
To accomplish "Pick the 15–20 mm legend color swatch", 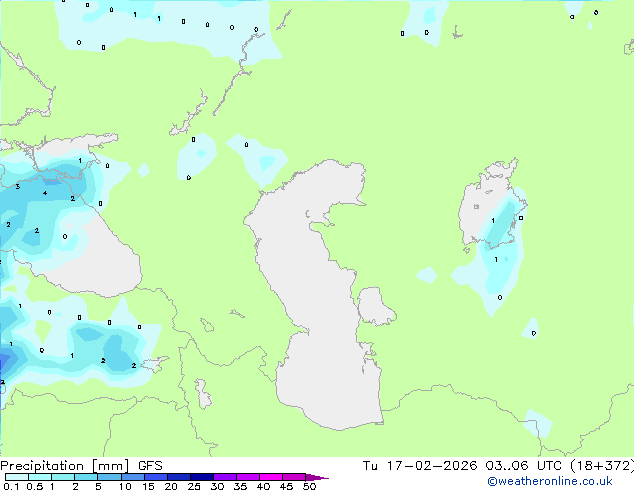I will click(x=155, y=477).
